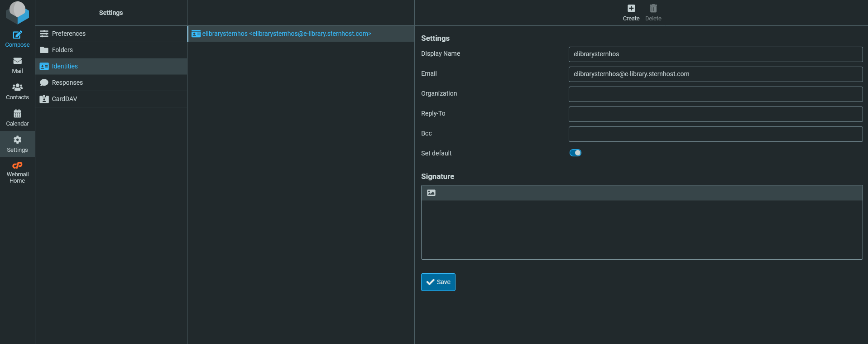Image resolution: width=868 pixels, height=344 pixels.
Task: Open the Calendar view
Action: tap(17, 114)
